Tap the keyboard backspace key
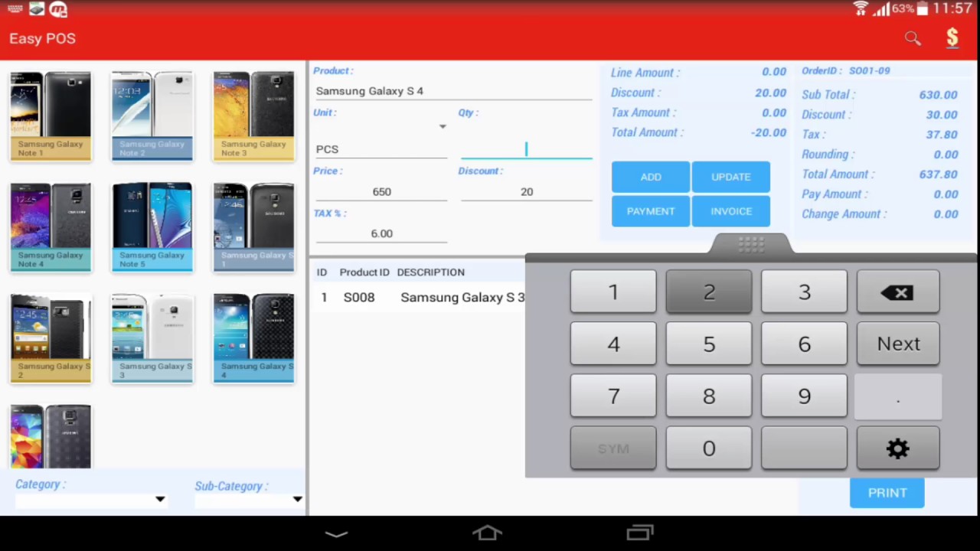This screenshot has height=551, width=980. click(898, 292)
